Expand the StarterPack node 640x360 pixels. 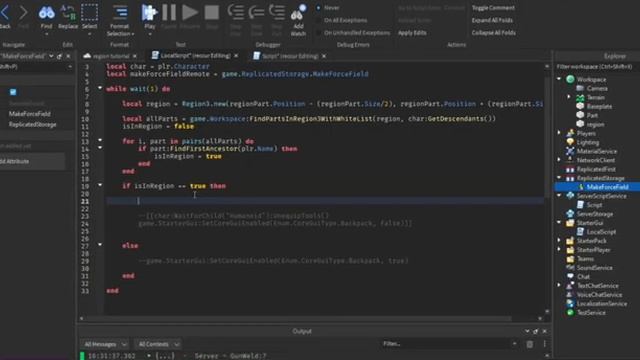click(559, 240)
